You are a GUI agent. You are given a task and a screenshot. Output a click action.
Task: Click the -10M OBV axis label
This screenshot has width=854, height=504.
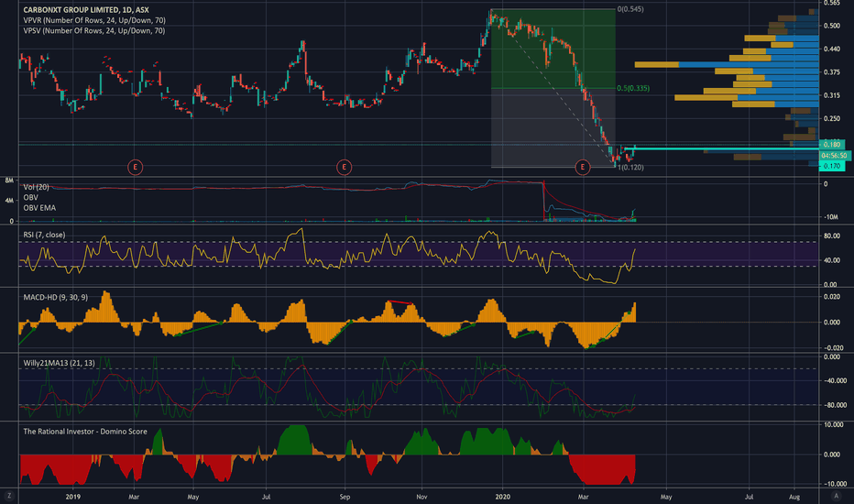(830, 217)
